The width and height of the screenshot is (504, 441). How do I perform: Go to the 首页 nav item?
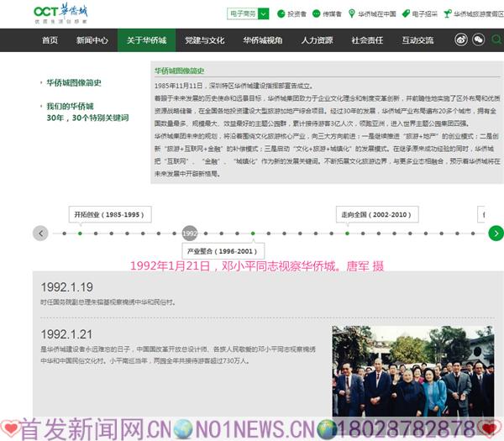50,40
